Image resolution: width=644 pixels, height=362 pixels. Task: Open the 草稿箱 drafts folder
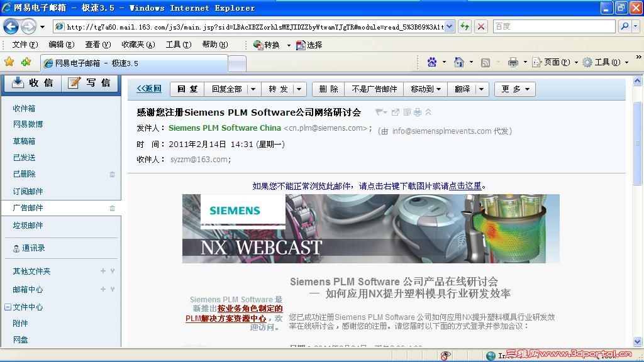point(24,141)
